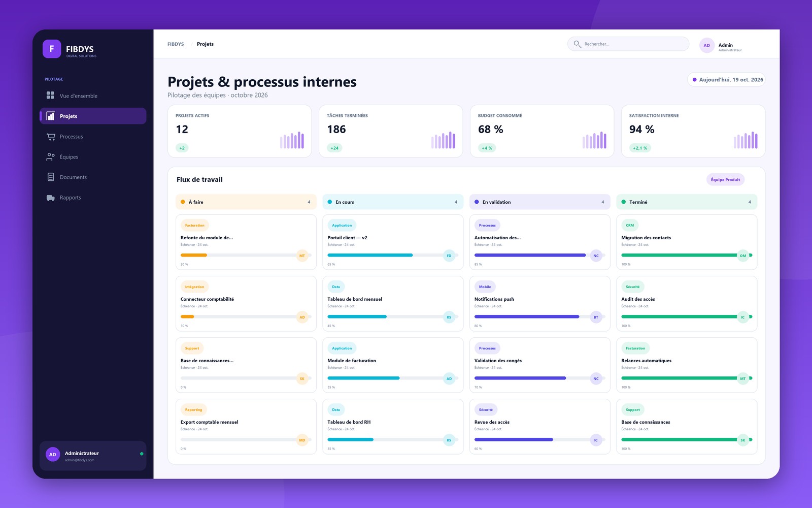Click the 12 value in Projets actifs

182,130
